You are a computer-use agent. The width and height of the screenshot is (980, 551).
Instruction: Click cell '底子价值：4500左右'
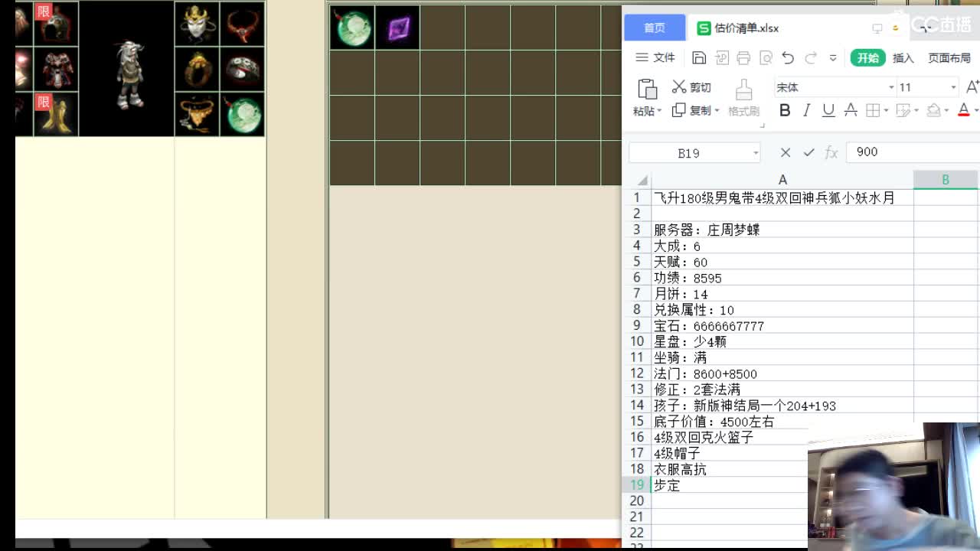(x=782, y=422)
